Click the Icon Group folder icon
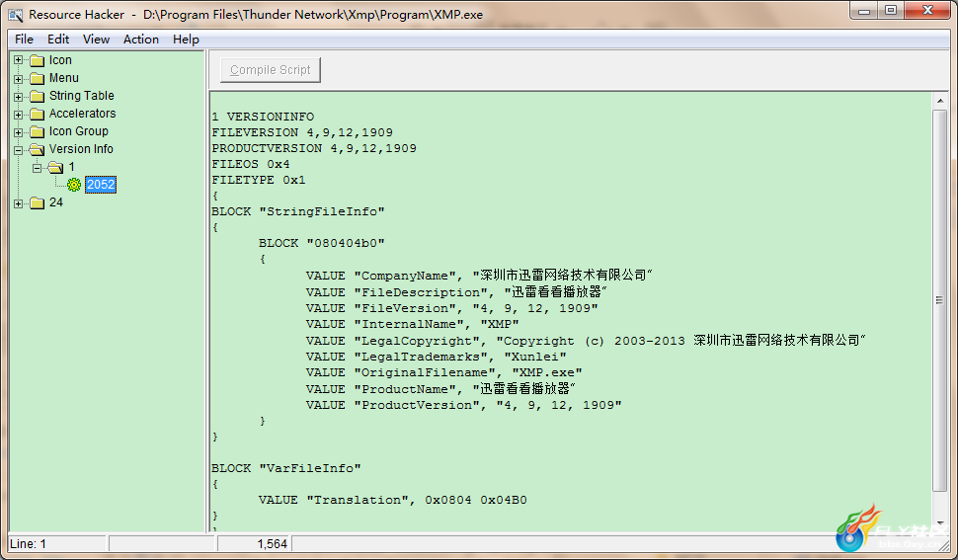 tap(38, 131)
